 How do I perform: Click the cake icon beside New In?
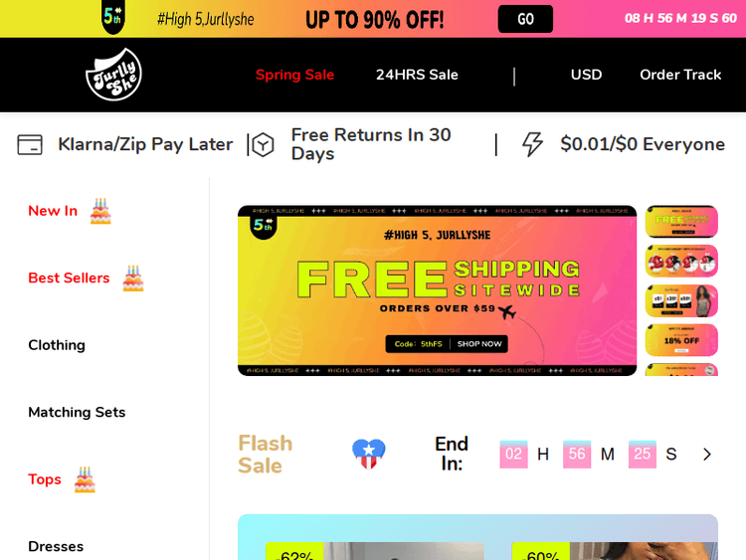(100, 211)
